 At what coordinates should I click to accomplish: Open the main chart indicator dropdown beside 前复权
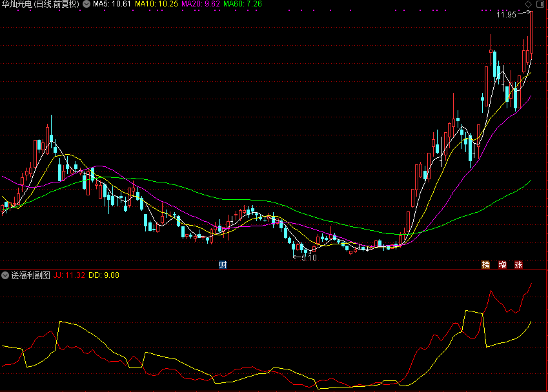point(86,4)
